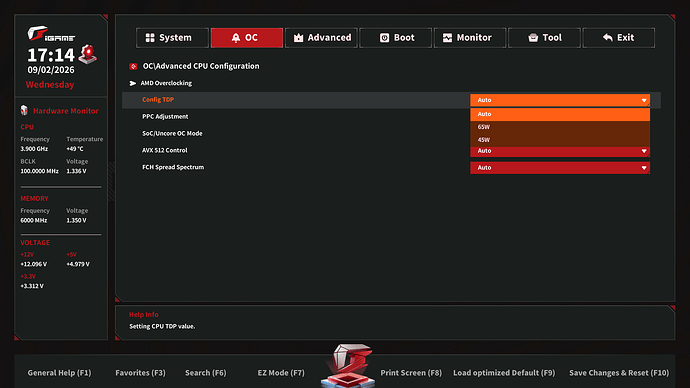Click the iGame logo in sidebar
Viewport: 690px width, 388px height.
tap(51, 33)
